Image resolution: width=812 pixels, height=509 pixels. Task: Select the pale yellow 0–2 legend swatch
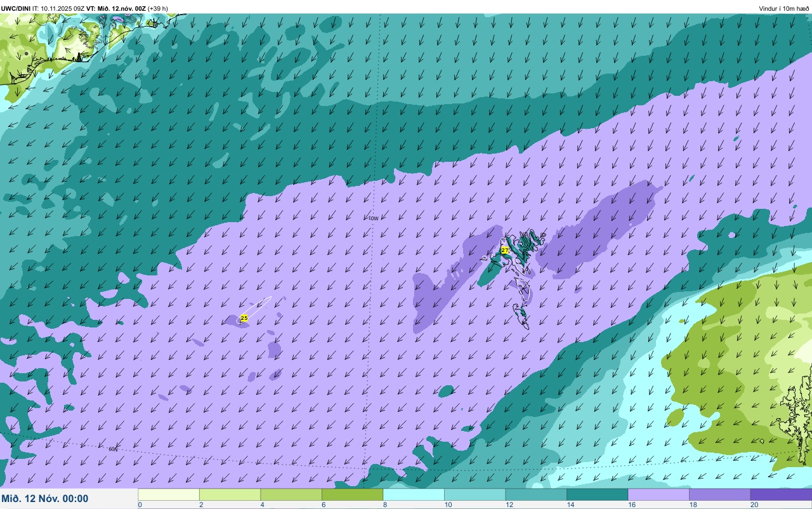[x=169, y=494]
